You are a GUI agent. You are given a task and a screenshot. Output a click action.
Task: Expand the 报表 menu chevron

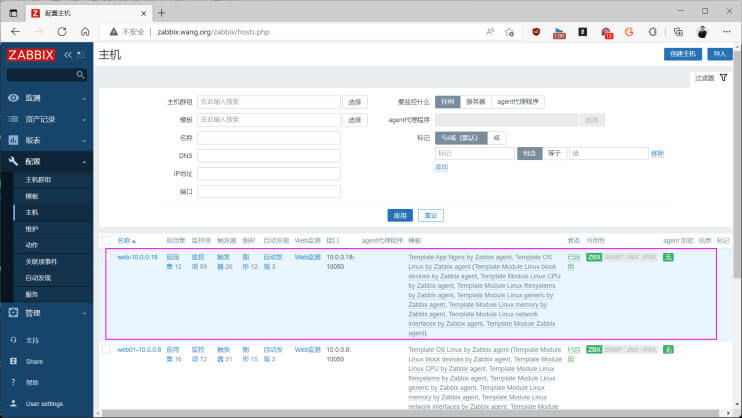[x=84, y=141]
